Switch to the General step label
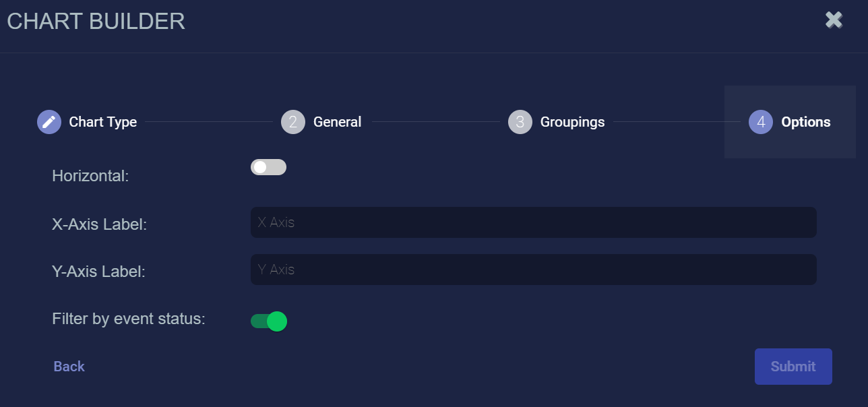Screen dimensions: 868x407 [x=338, y=122]
